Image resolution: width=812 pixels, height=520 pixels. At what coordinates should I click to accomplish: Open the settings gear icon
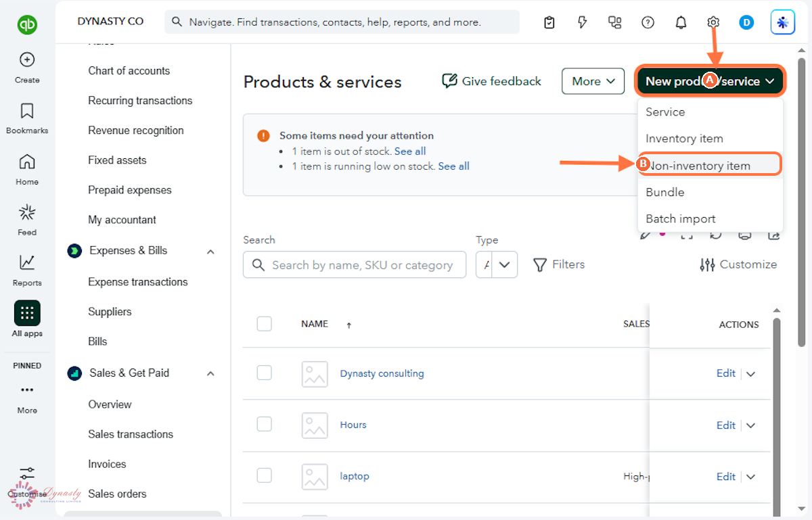(x=713, y=22)
